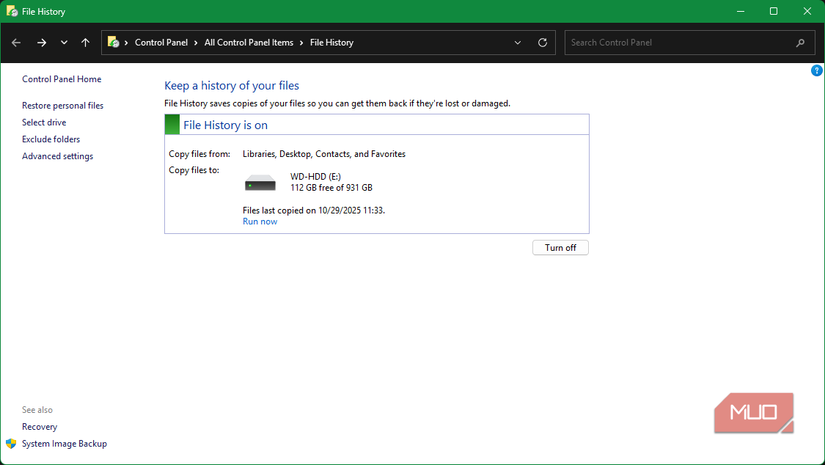Open System Image Backup
Image resolution: width=825 pixels, height=465 pixels.
(x=64, y=443)
